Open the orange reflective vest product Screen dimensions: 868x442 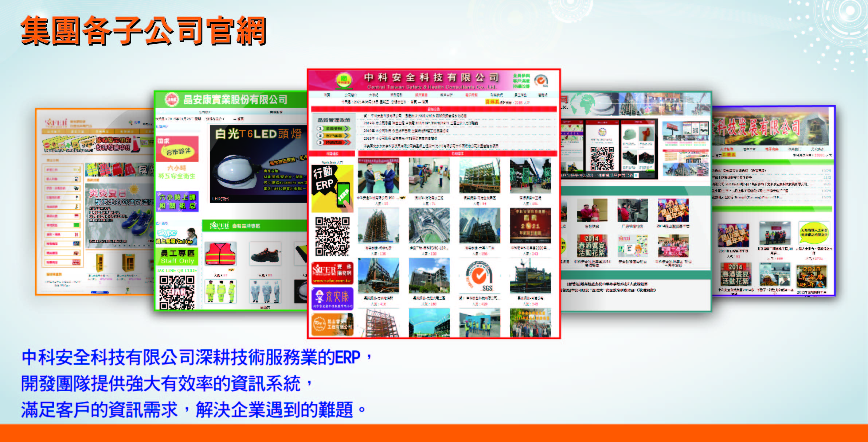pos(220,254)
